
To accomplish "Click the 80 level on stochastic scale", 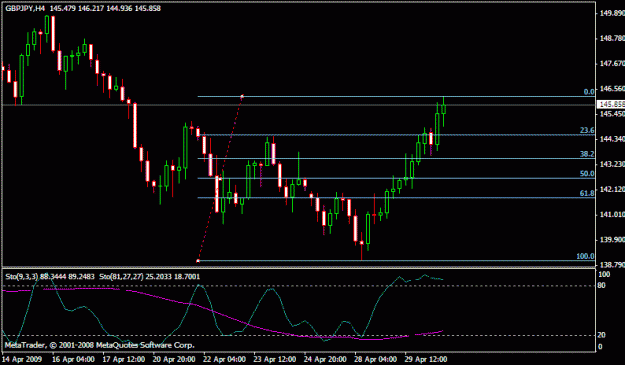I will (602, 285).
